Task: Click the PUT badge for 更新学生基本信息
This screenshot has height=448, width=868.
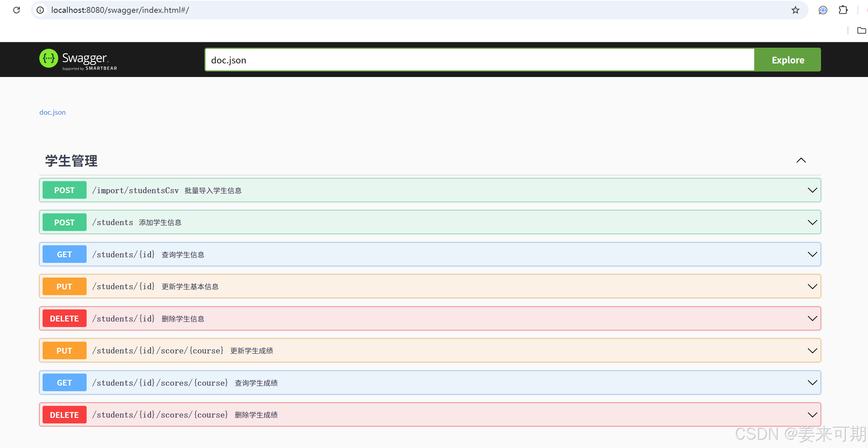Action: (x=64, y=287)
